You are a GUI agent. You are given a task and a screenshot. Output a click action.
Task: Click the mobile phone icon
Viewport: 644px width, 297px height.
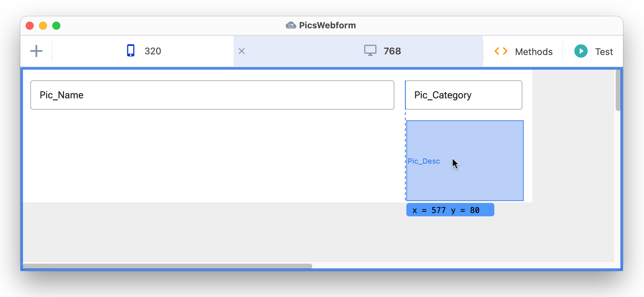(x=131, y=51)
